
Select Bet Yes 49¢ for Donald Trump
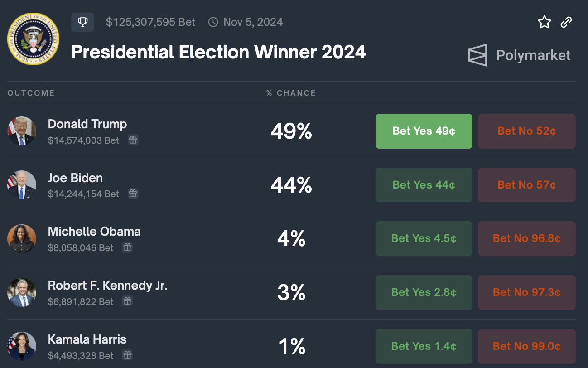pos(424,131)
